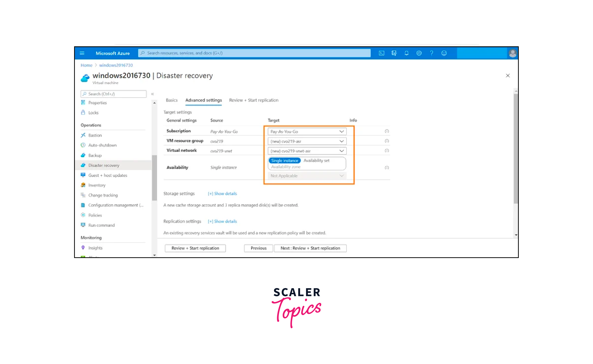This screenshot has height=364, width=593.
Task: Switch to the Basics tab
Action: (x=172, y=100)
